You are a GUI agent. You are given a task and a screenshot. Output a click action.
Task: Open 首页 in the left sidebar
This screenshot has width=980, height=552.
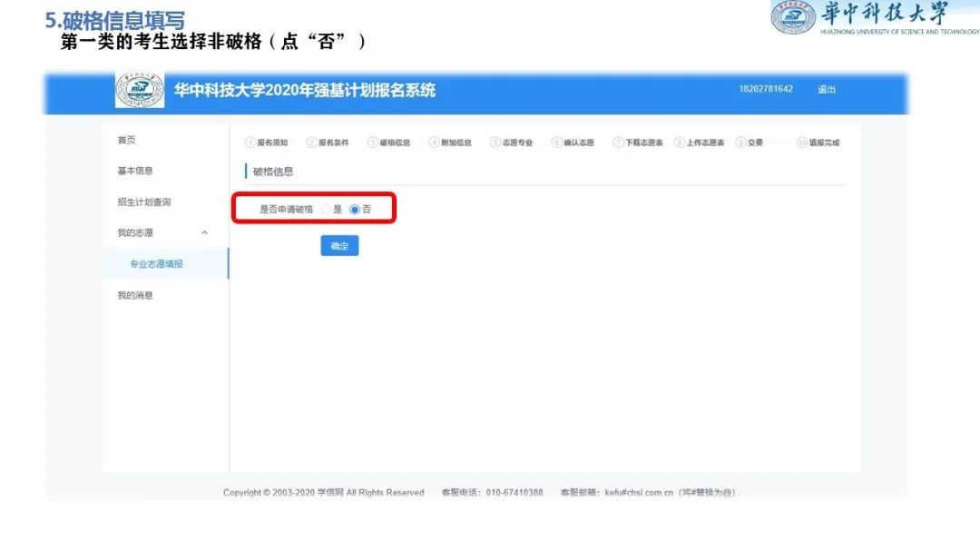126,140
